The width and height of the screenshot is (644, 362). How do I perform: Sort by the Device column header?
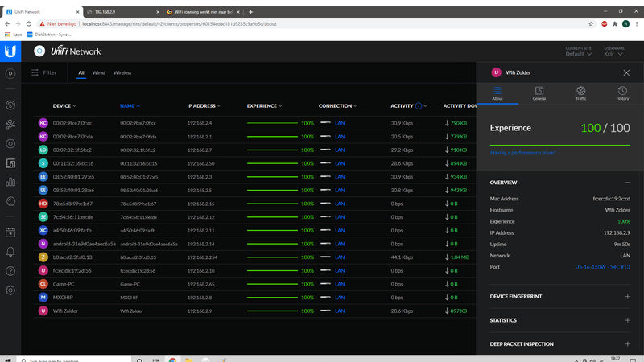(x=64, y=106)
